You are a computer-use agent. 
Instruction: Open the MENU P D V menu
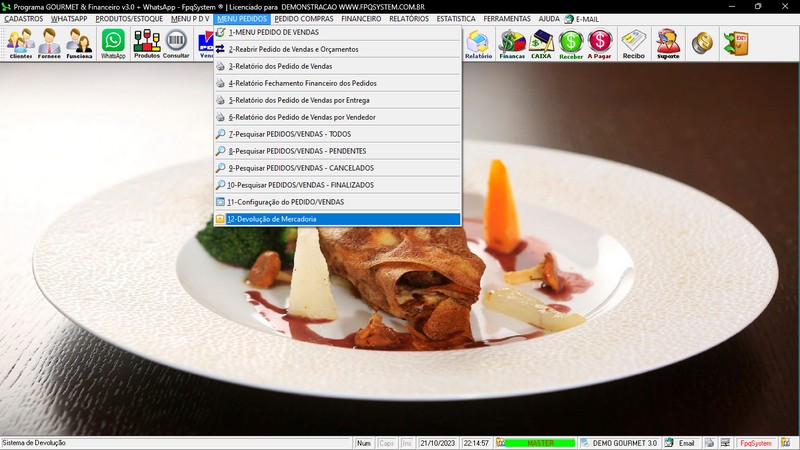[x=190, y=19]
